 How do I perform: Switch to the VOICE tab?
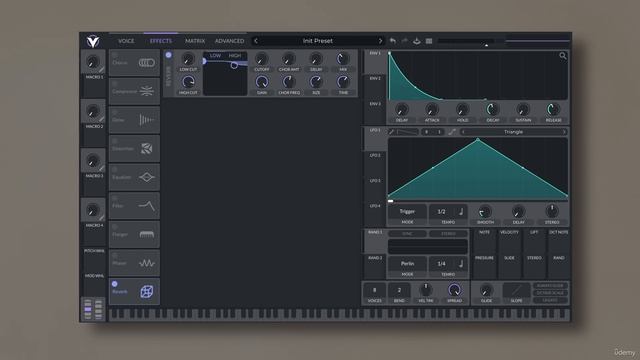[x=126, y=41]
